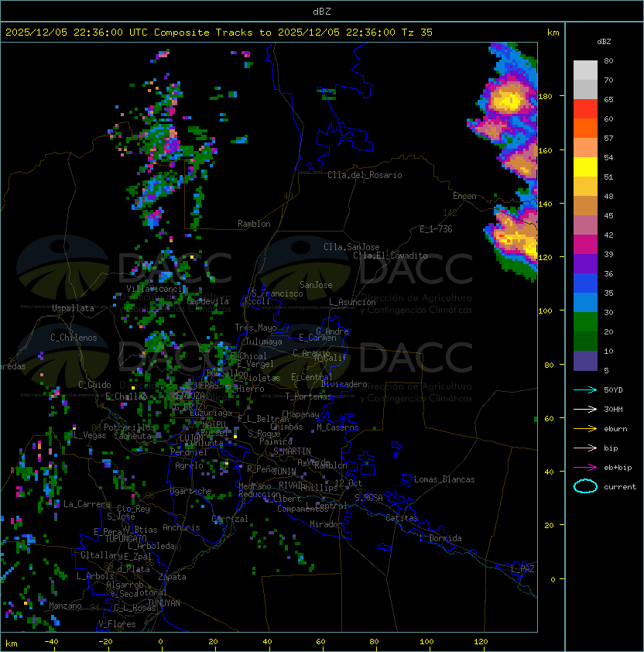Viewport: 644px width, 652px height.
Task: Pick the light gray swatch below 80
Action: tap(585, 70)
